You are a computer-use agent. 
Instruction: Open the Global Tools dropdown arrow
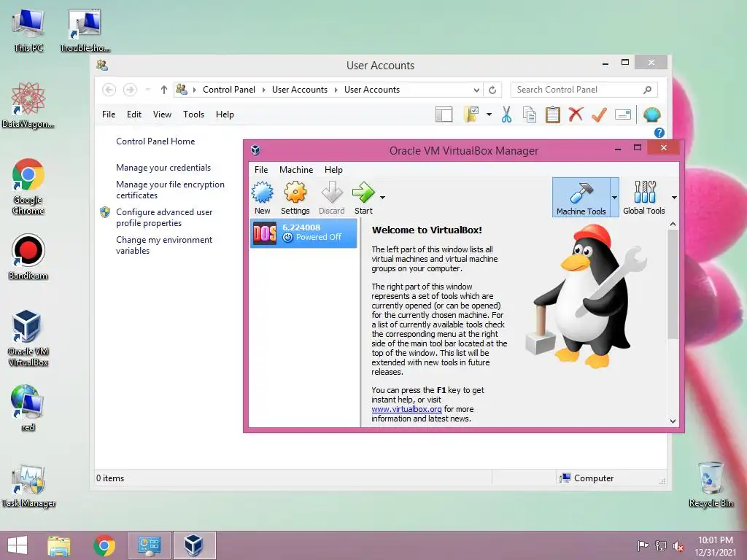click(674, 197)
